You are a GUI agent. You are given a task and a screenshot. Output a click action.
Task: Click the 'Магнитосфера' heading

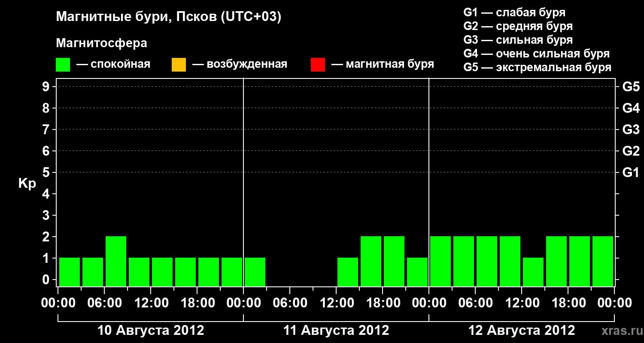[102, 43]
